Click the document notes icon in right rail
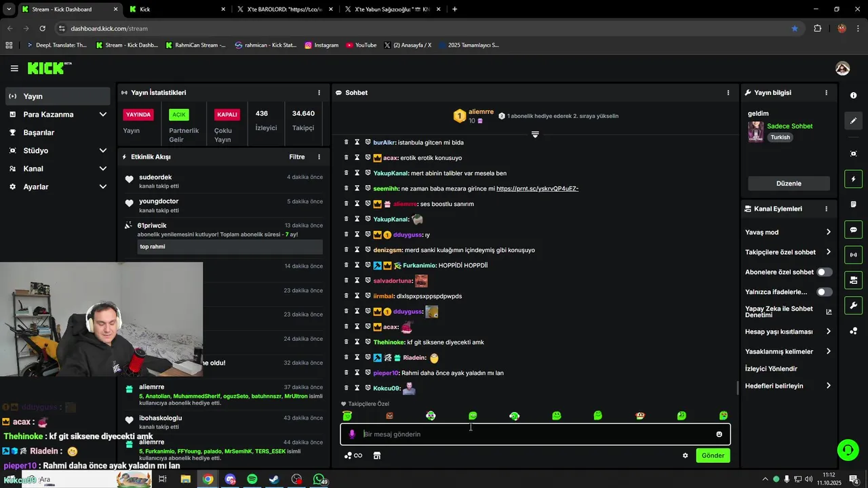 (854, 204)
